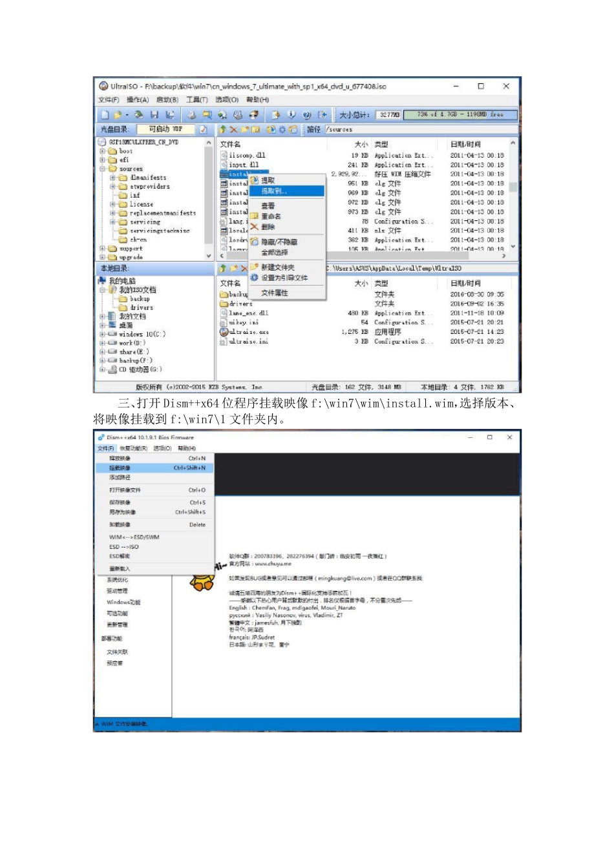Screen dimensions: 614x868
Task: Click the up-folder arrow in local directory toolbar
Action: click(223, 268)
